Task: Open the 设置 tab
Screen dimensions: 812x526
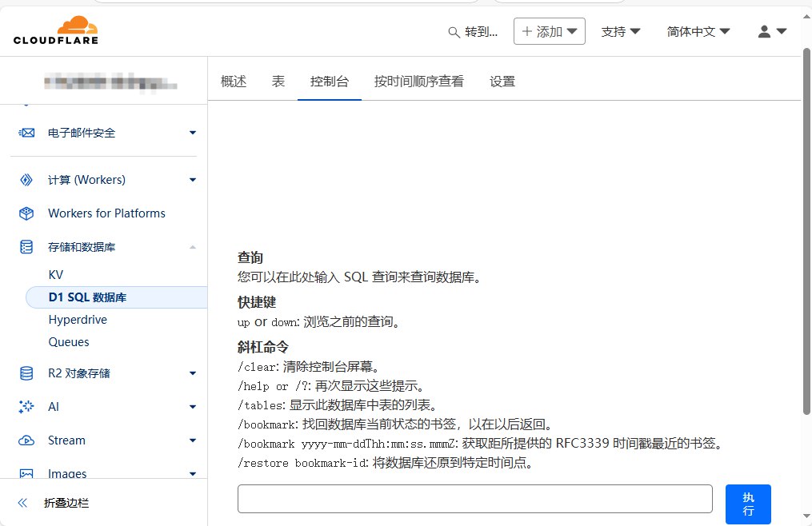Action: click(502, 82)
